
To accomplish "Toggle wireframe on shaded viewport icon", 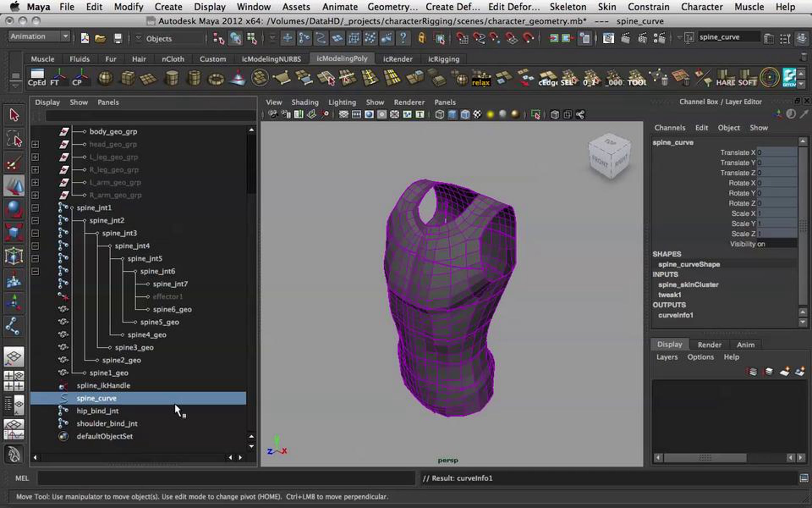I will point(465,115).
